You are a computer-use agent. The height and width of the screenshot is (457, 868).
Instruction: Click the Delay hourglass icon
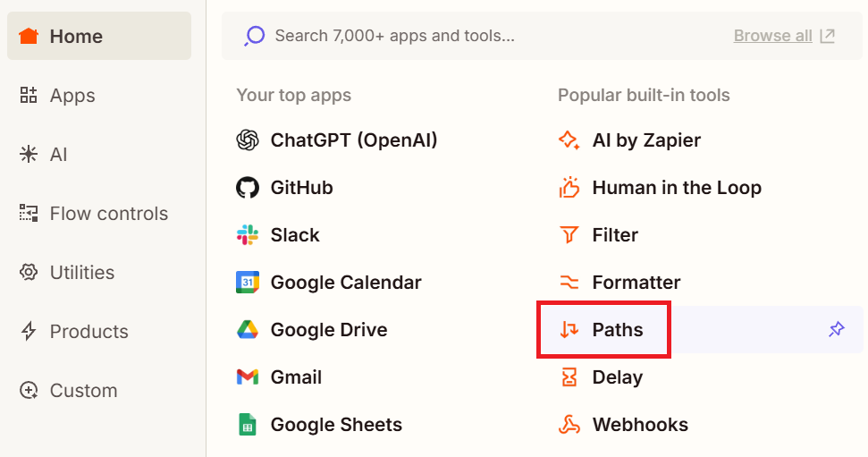pyautogui.click(x=569, y=377)
